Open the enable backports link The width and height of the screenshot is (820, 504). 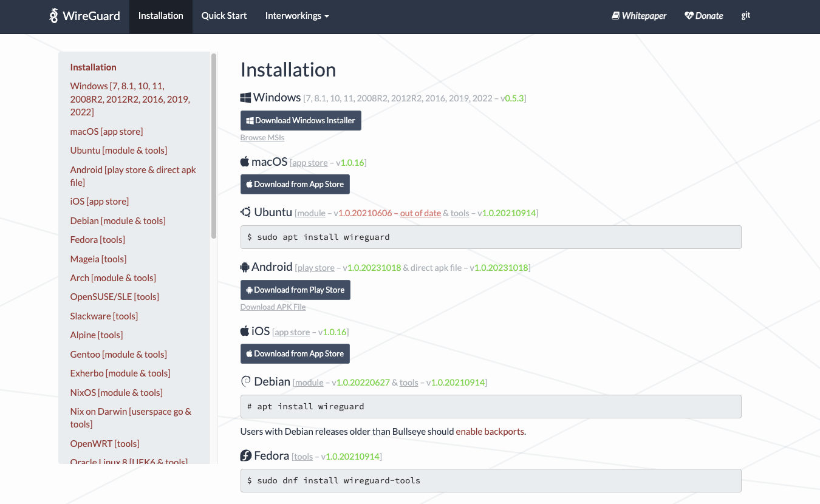click(490, 432)
